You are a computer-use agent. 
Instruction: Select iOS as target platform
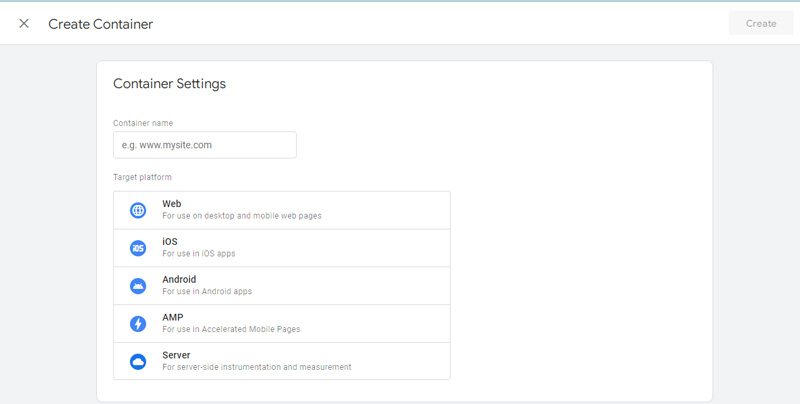[x=282, y=248]
